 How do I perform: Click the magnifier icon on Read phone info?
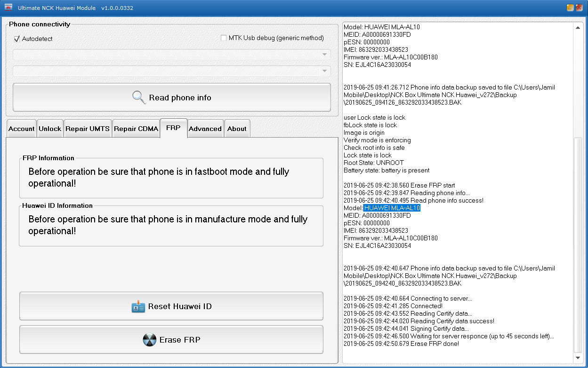(139, 98)
